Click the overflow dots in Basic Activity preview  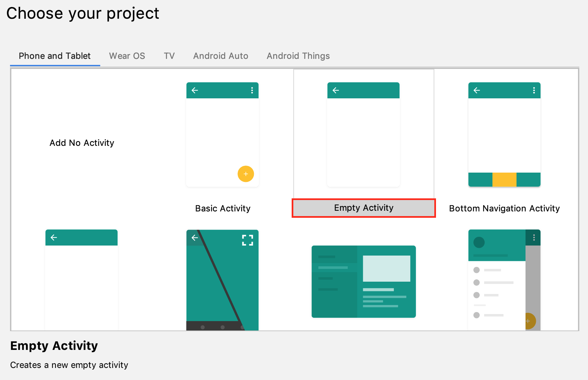pos(252,90)
